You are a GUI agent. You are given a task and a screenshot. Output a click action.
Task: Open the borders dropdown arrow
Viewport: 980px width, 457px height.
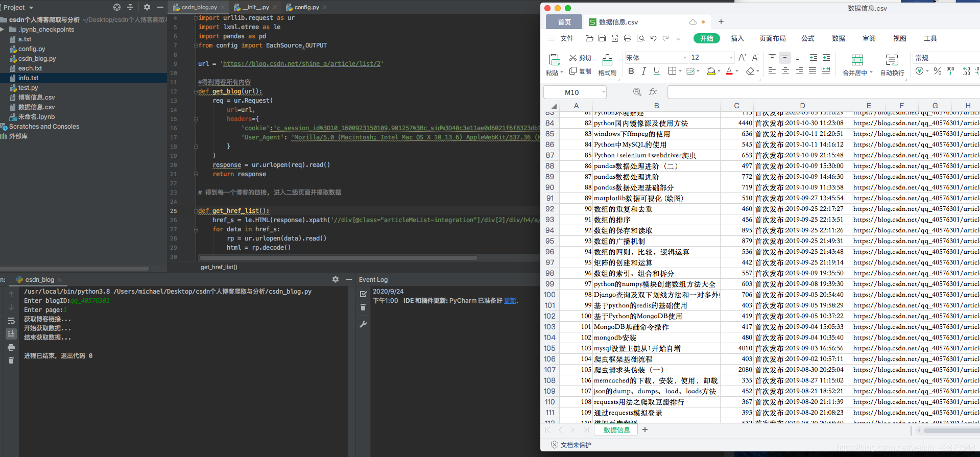pos(680,71)
